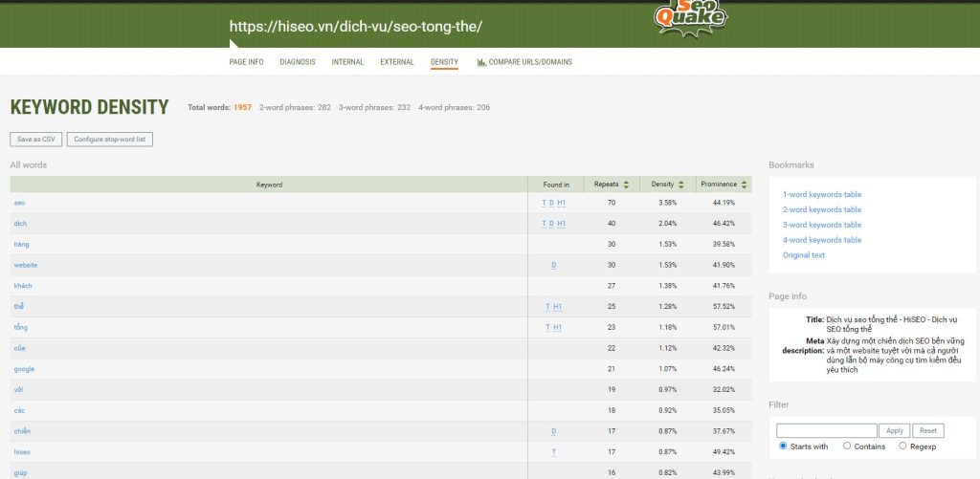Sort the table by Repeats column arrows
Image resolution: width=980 pixels, height=479 pixels.
point(626,185)
